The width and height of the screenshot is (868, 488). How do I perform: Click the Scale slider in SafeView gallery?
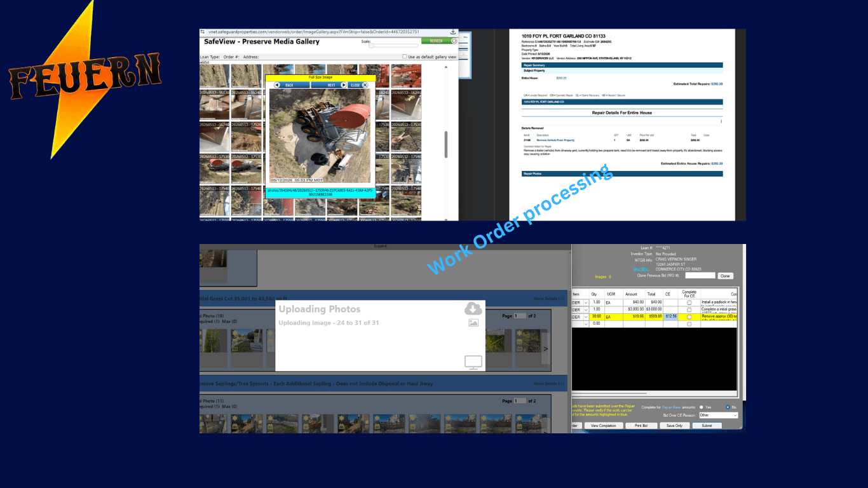[394, 45]
